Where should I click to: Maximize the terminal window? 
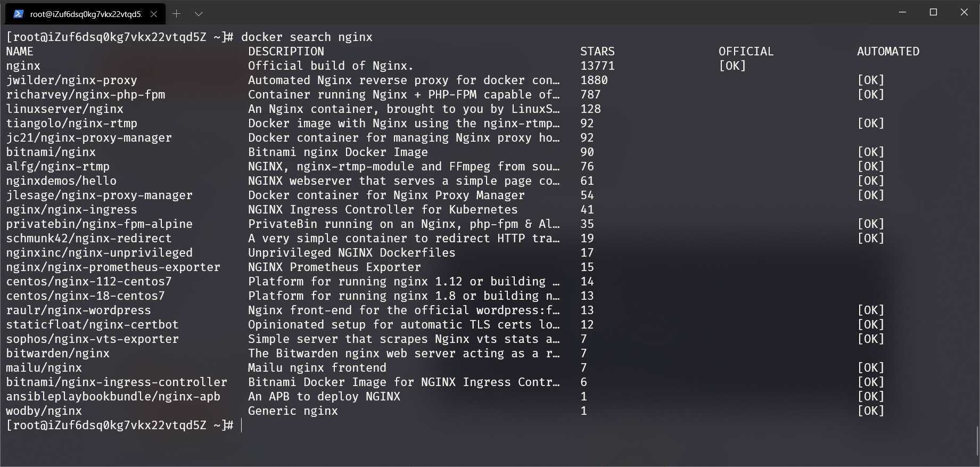point(933,12)
